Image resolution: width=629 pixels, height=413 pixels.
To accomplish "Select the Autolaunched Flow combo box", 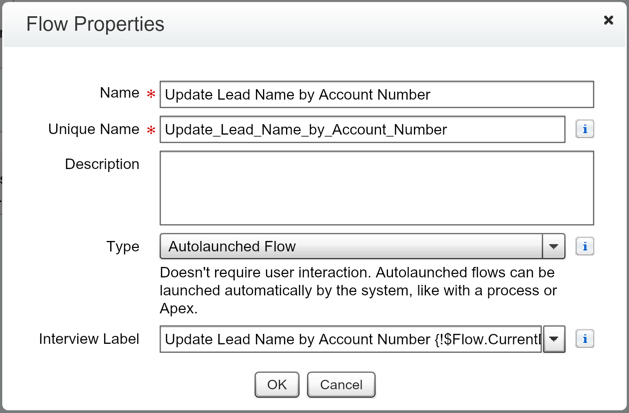I will 350,246.
